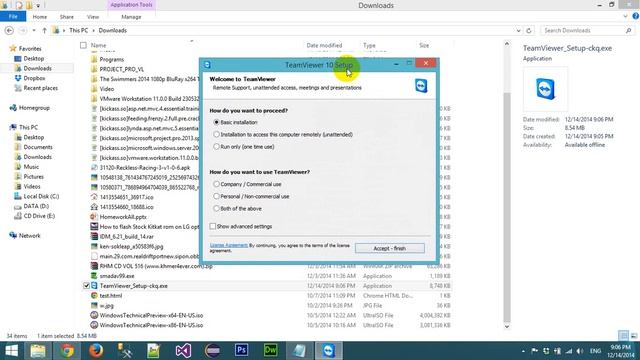Choose Both of the above option
The width and height of the screenshot is (640, 360).
coord(216,209)
